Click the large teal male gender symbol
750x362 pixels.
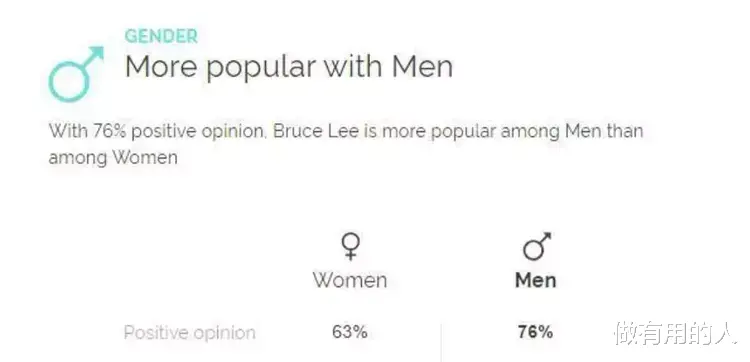[77, 74]
